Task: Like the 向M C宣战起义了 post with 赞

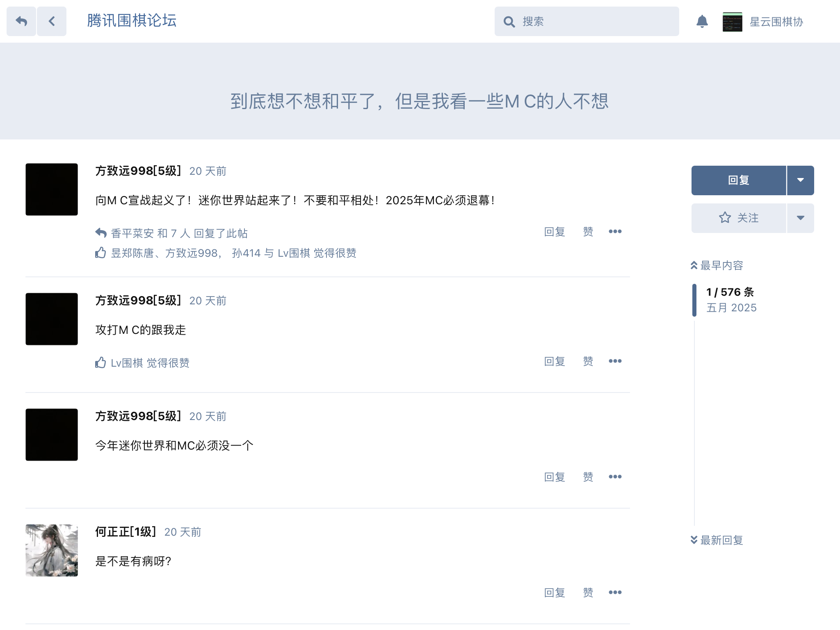Action: 588,232
